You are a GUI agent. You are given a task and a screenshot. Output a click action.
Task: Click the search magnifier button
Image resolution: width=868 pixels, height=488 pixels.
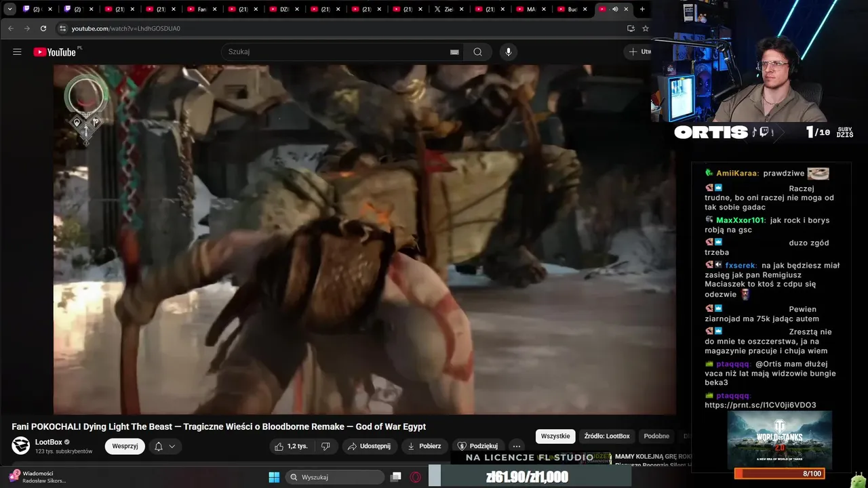coord(477,52)
